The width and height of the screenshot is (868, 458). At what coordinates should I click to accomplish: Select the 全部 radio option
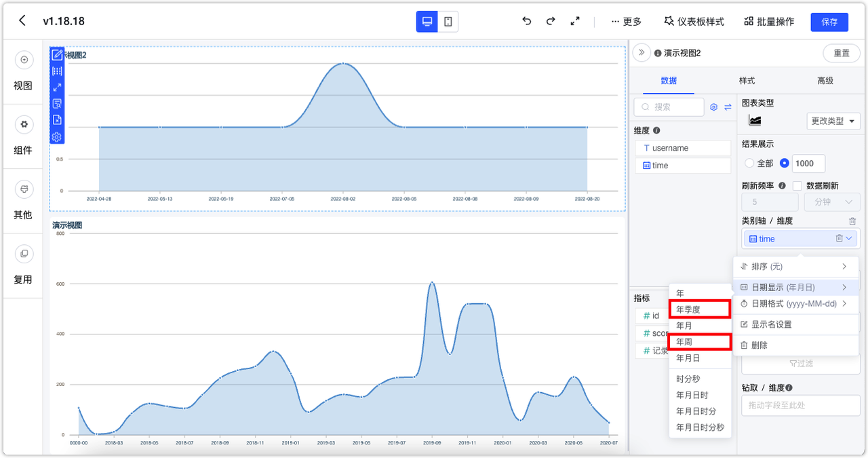[x=749, y=164]
